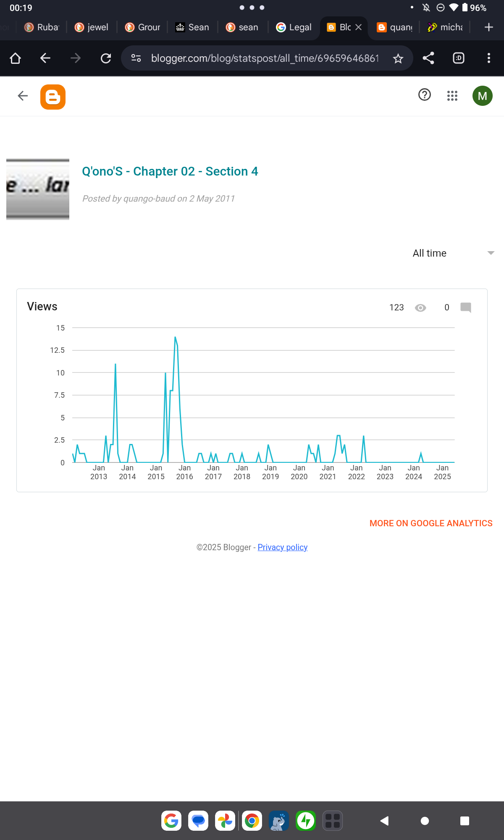Open the help question mark icon
Screen dimensions: 504x840
click(425, 95)
